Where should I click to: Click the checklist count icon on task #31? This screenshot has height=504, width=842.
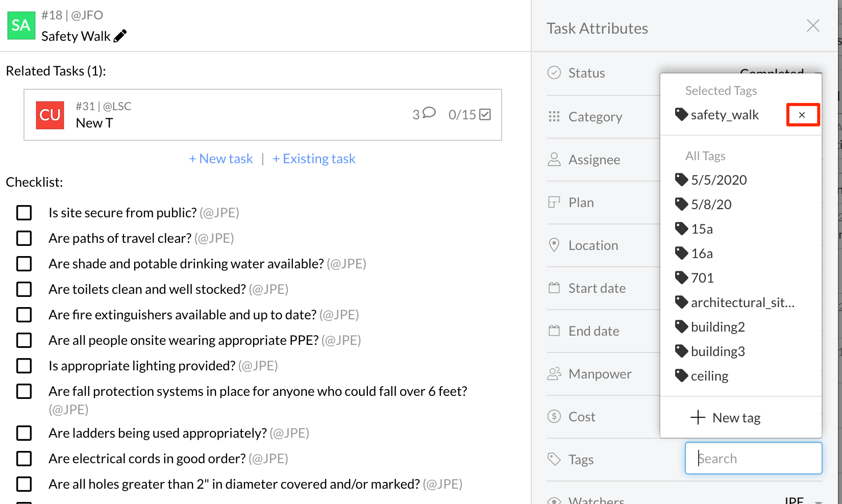[x=485, y=115]
